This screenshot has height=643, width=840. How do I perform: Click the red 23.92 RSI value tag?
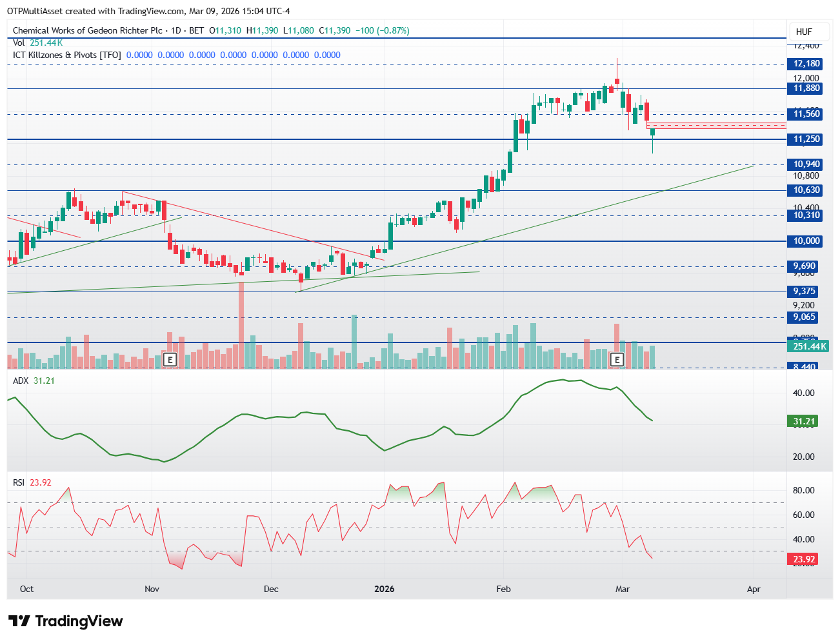(x=804, y=560)
